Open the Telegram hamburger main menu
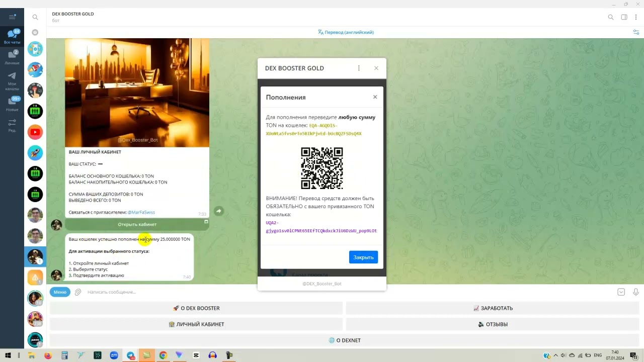644x362 pixels. [12, 17]
